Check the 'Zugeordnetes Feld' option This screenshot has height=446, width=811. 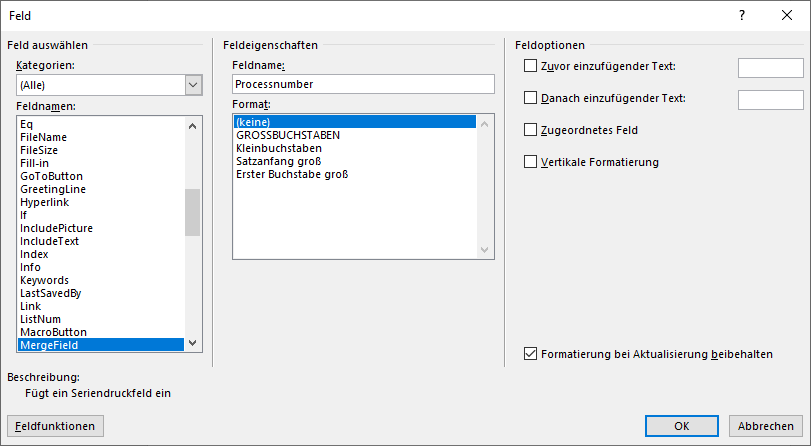[531, 130]
